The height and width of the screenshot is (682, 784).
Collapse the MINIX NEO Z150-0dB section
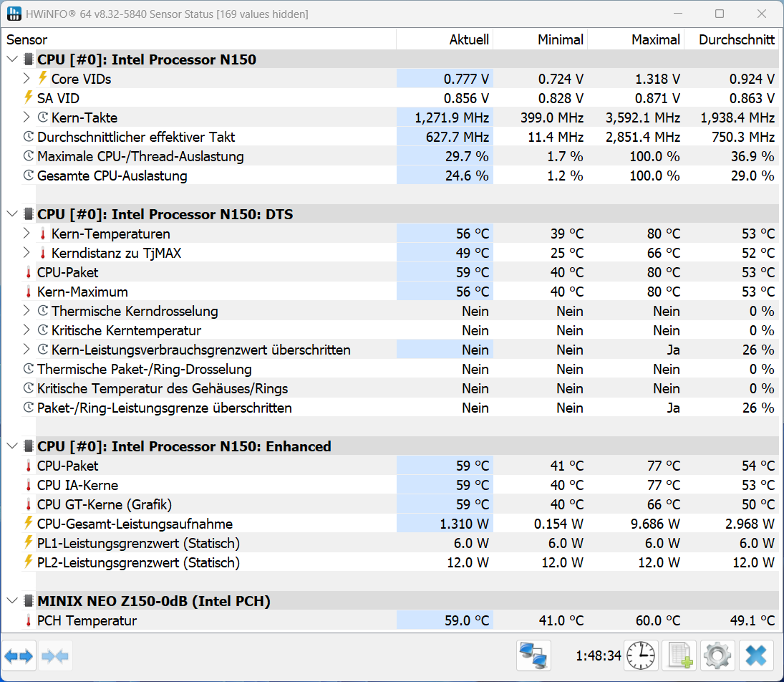coord(12,601)
